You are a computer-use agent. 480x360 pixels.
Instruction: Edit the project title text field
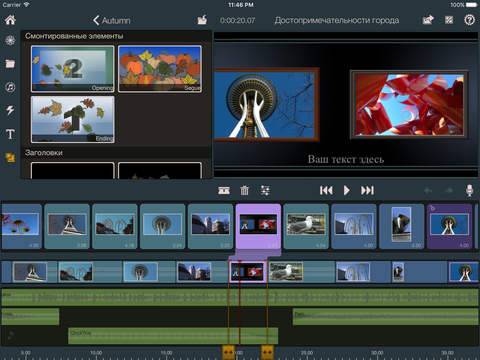pyautogui.click(x=337, y=20)
